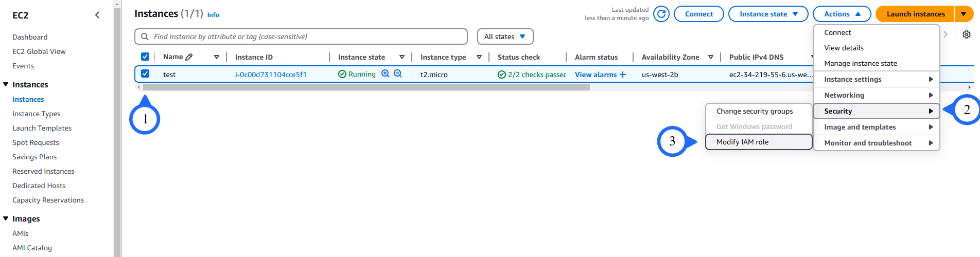Click the search magnifier in filter box
980x257 pixels.
[144, 36]
